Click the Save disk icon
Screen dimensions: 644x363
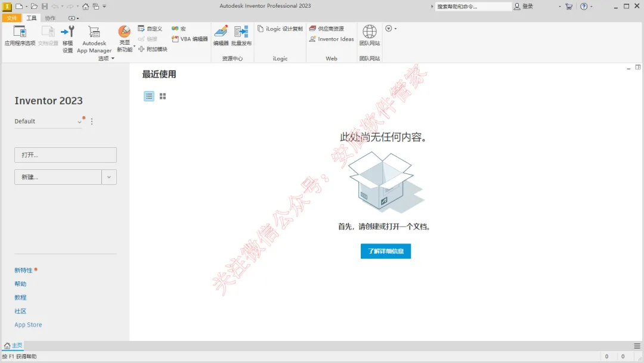(x=45, y=7)
